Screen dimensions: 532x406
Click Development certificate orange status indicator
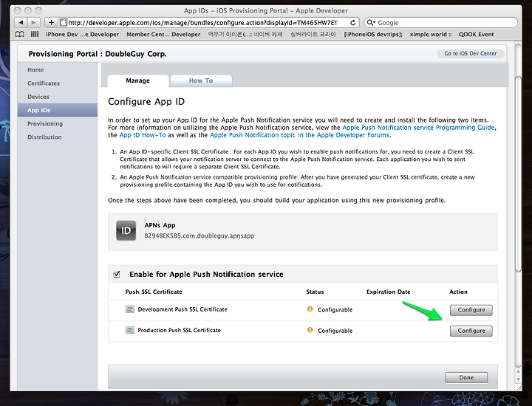pos(310,309)
